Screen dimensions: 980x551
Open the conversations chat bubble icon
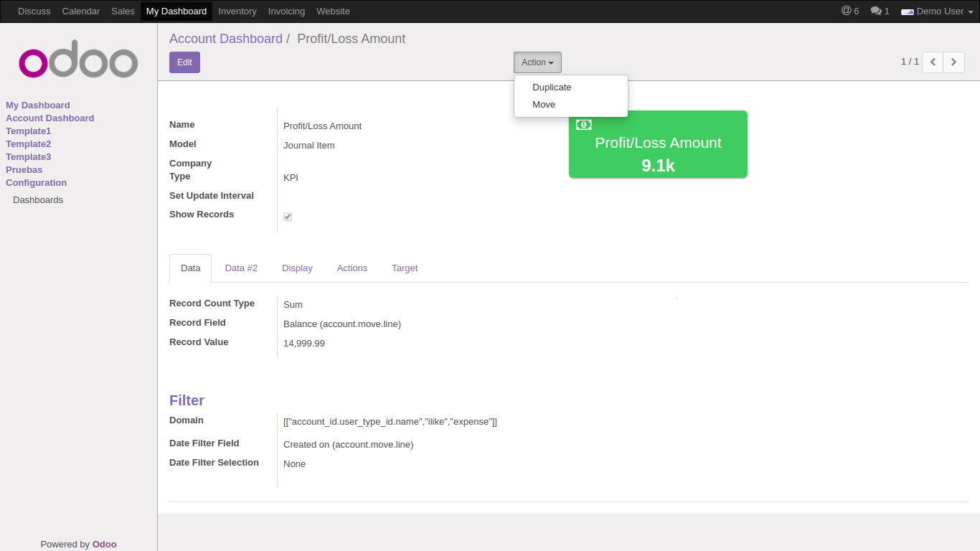[x=875, y=11]
